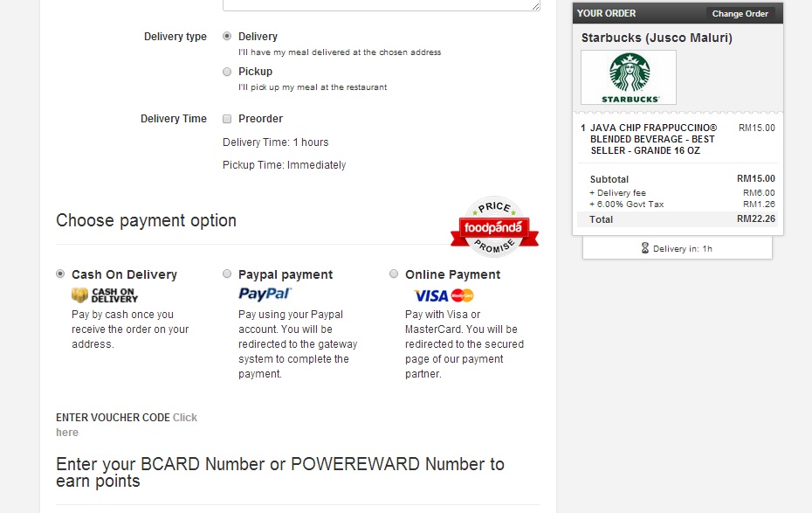
Task: Click the YOUR ORDER panel header
Action: point(678,13)
